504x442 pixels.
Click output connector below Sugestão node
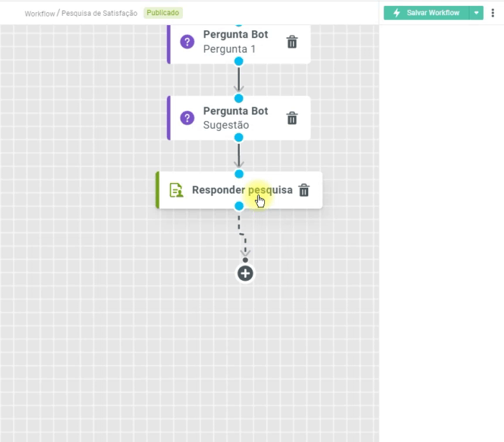click(239, 137)
